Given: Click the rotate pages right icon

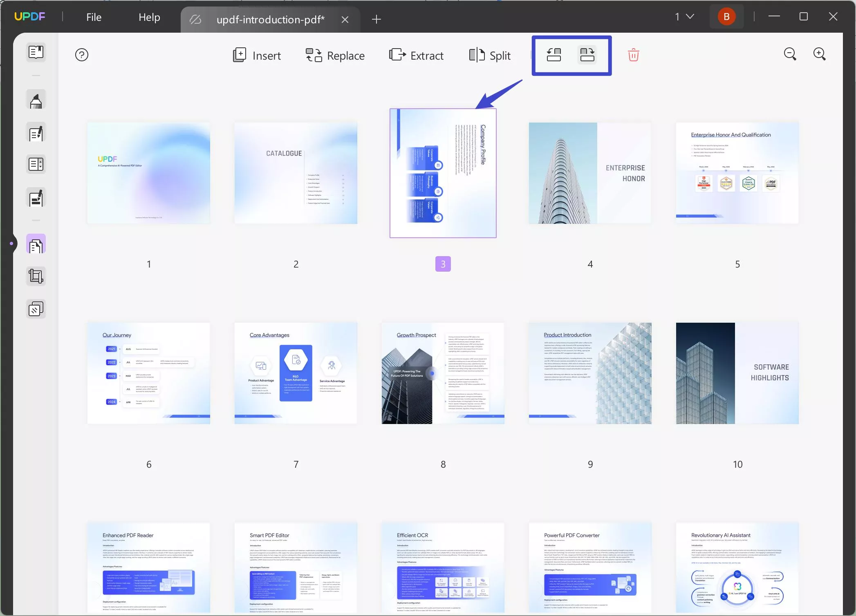Looking at the screenshot, I should click(x=587, y=54).
